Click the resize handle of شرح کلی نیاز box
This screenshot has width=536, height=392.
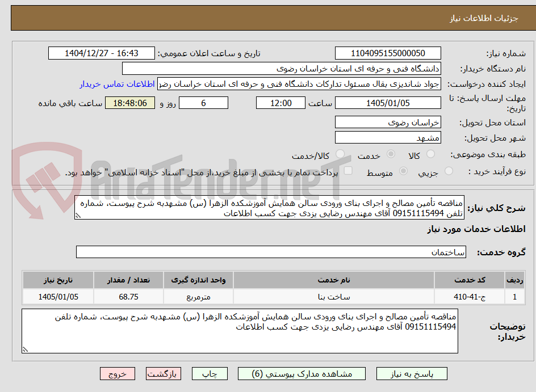click(x=78, y=216)
